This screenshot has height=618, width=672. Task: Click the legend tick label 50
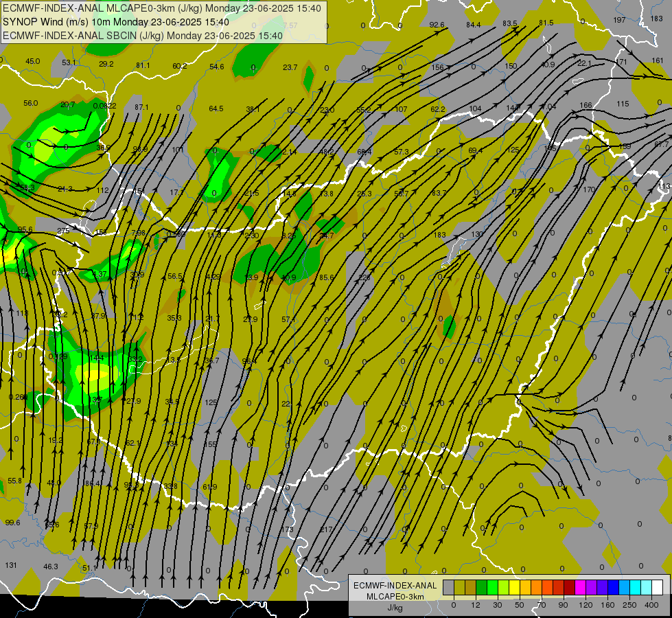[x=520, y=605]
